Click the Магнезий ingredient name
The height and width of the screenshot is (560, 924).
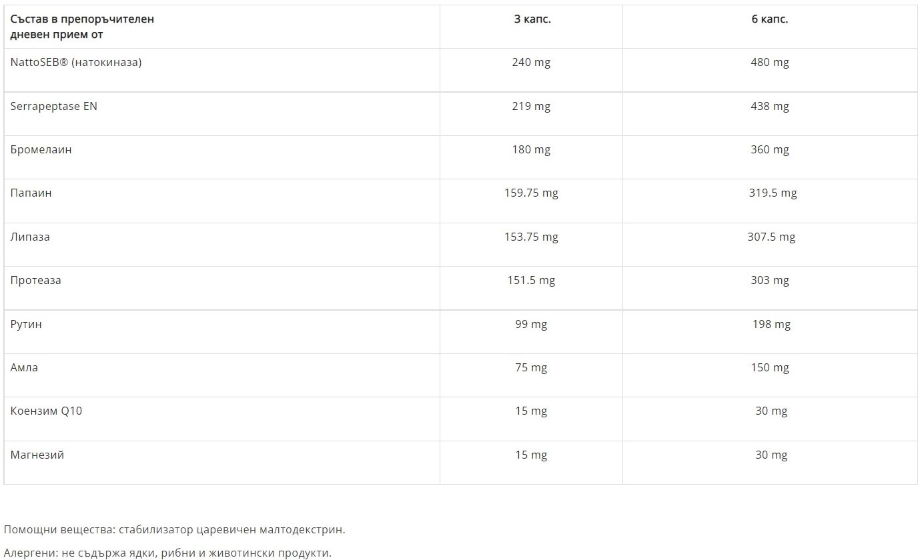[37, 455]
